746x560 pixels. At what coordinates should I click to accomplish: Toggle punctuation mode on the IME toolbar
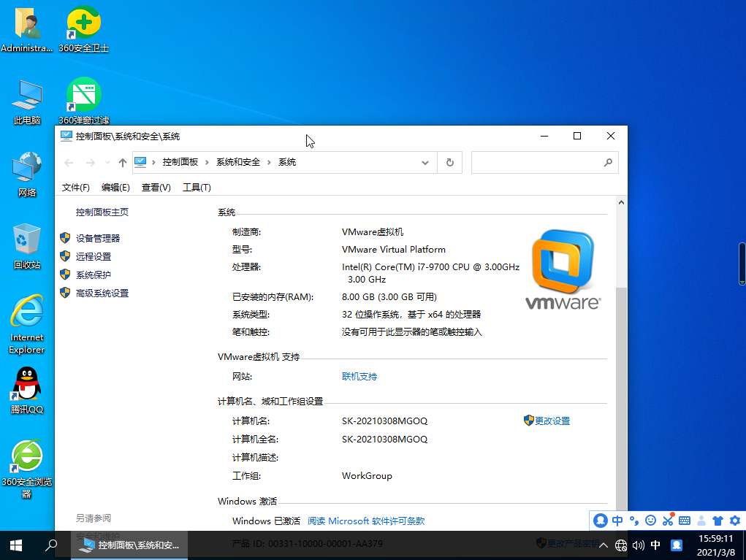[633, 521]
